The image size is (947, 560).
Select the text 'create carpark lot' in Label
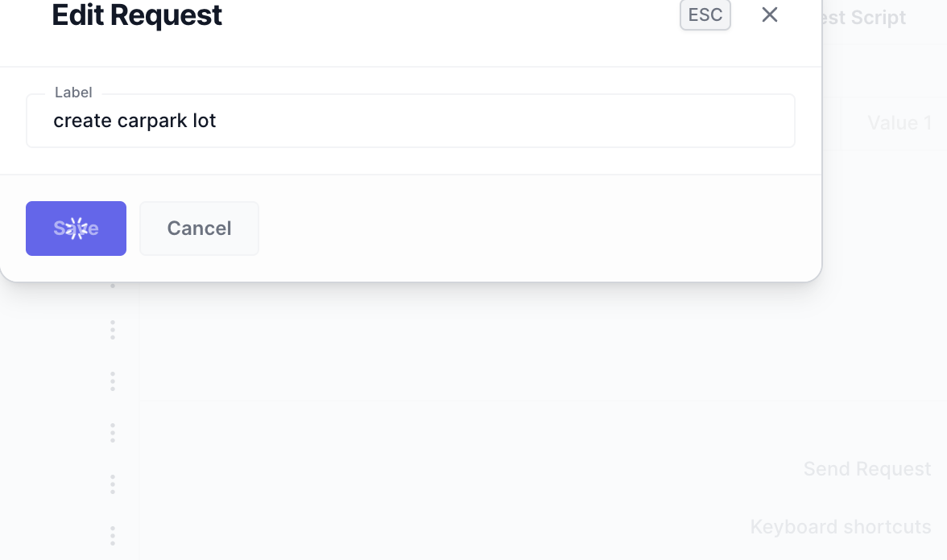(134, 121)
